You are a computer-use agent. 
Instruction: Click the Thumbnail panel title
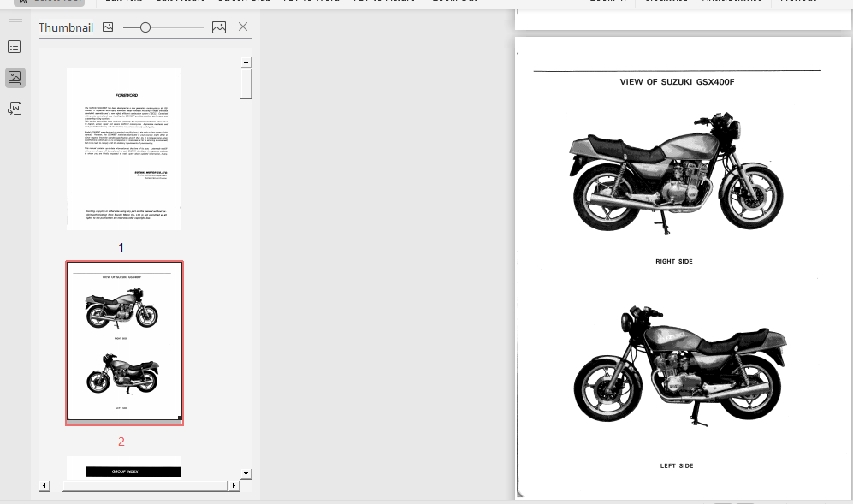(66, 27)
